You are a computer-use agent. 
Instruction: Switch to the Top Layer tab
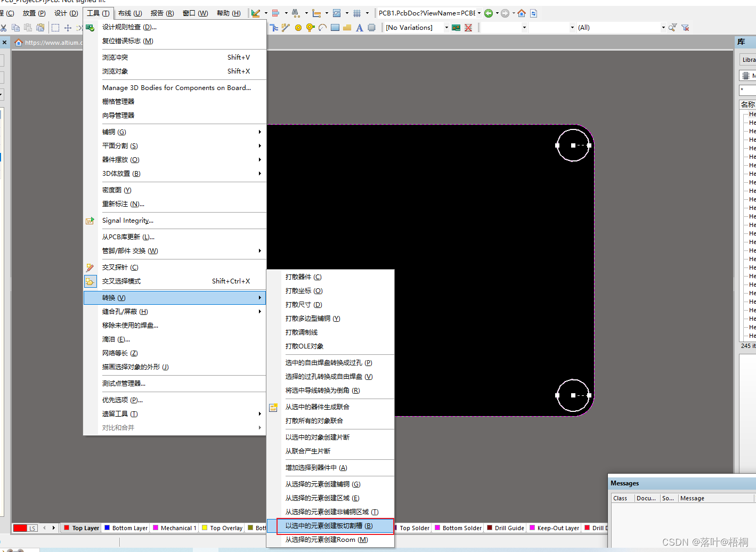click(x=82, y=528)
